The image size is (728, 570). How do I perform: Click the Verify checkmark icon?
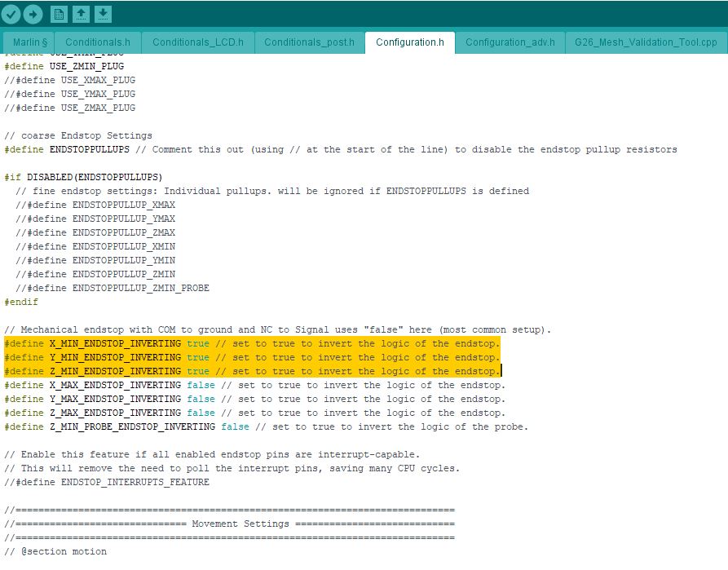coord(11,14)
